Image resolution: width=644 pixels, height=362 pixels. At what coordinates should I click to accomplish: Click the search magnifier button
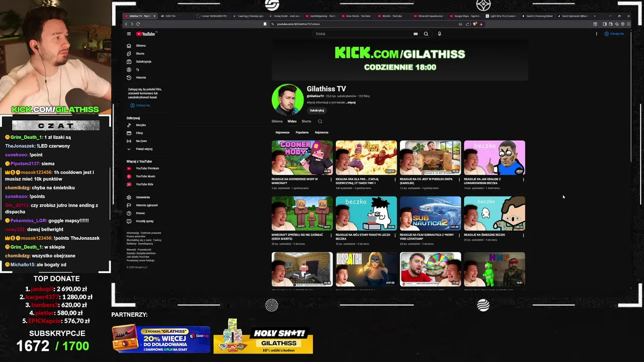coord(426,34)
